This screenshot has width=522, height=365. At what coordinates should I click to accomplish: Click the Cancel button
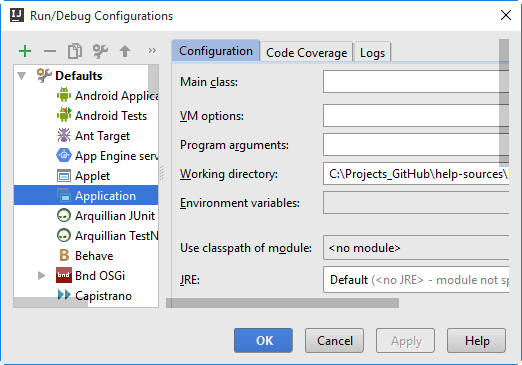(334, 340)
